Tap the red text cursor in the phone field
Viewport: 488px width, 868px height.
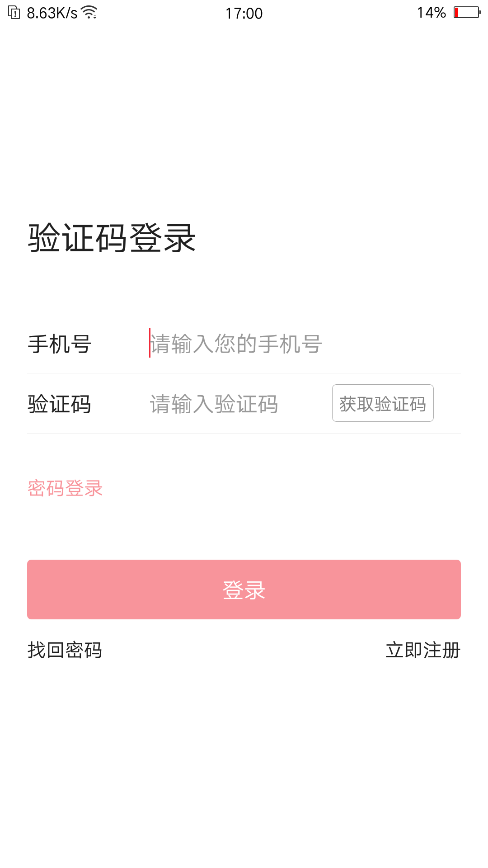pyautogui.click(x=150, y=343)
